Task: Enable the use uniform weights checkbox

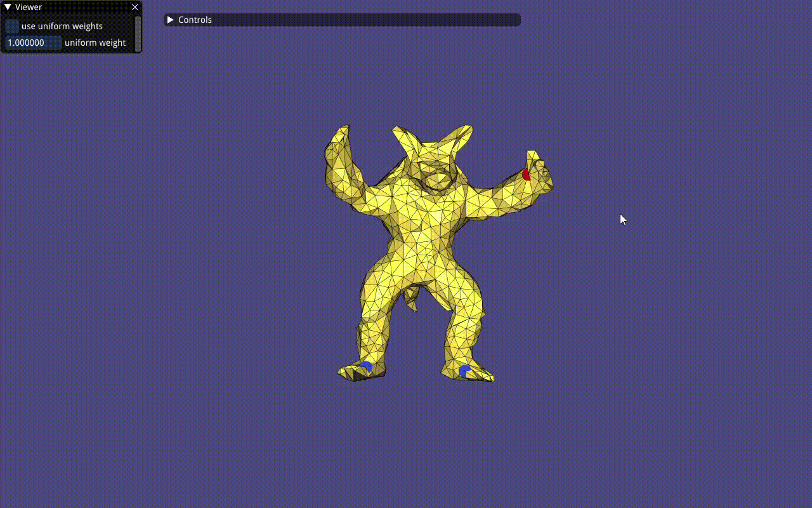Action: 12,26
